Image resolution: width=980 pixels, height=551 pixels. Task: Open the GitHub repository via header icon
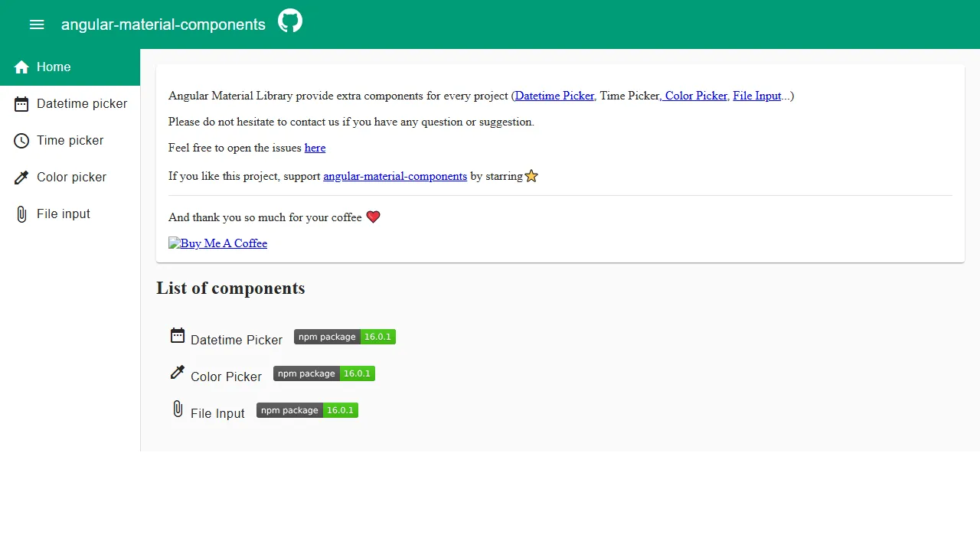[289, 21]
